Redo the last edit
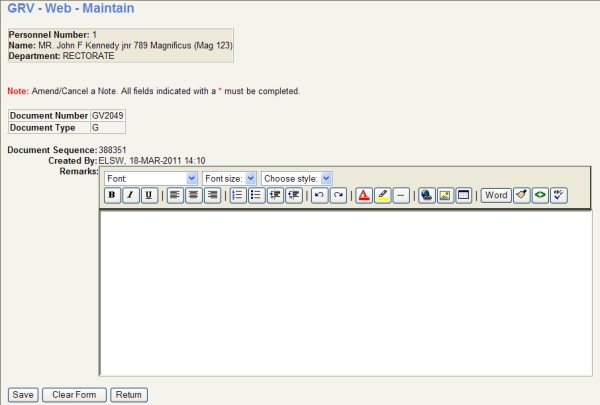 tap(338, 196)
